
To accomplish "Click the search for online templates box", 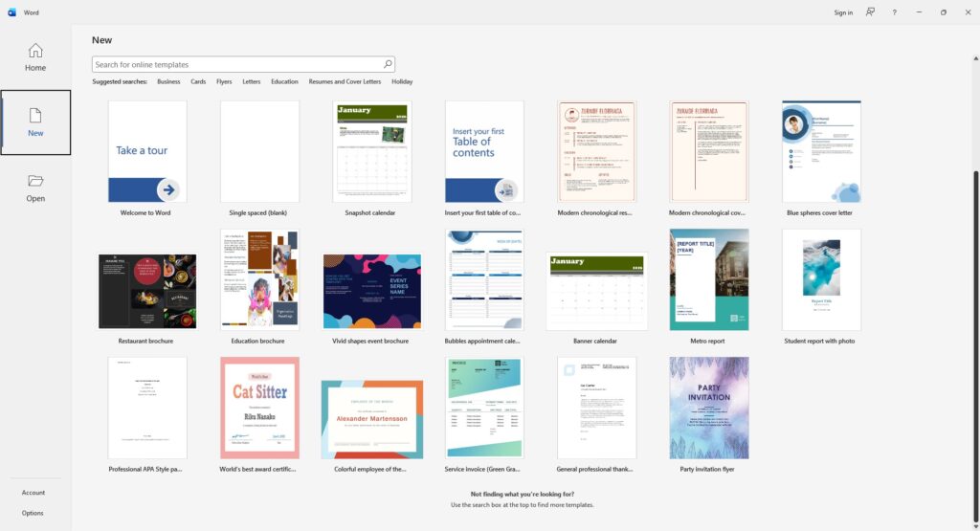I will click(243, 64).
